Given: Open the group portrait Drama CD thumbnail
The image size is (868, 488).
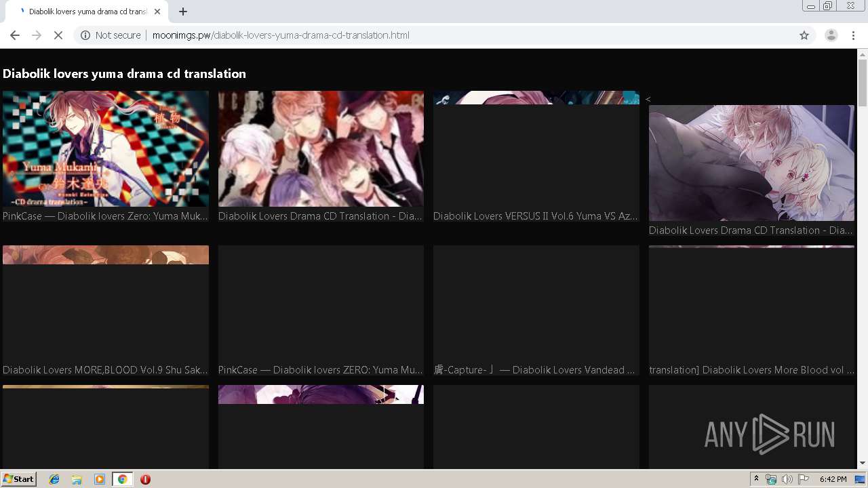Looking at the screenshot, I should [x=321, y=149].
